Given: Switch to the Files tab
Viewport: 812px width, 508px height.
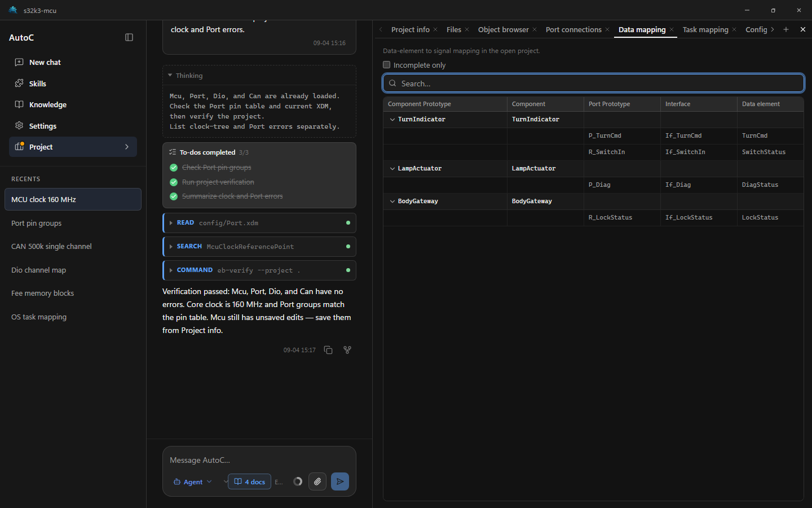Looking at the screenshot, I should (x=454, y=29).
